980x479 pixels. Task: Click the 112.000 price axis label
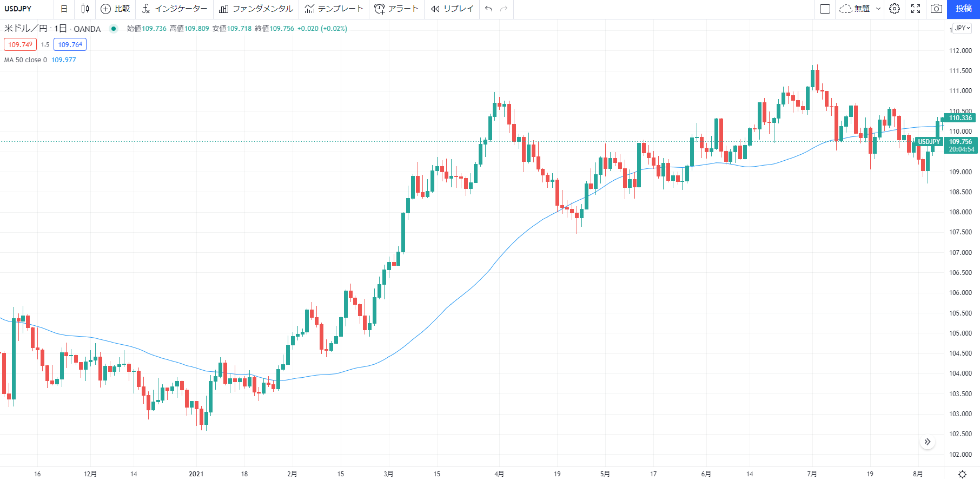tap(961, 51)
